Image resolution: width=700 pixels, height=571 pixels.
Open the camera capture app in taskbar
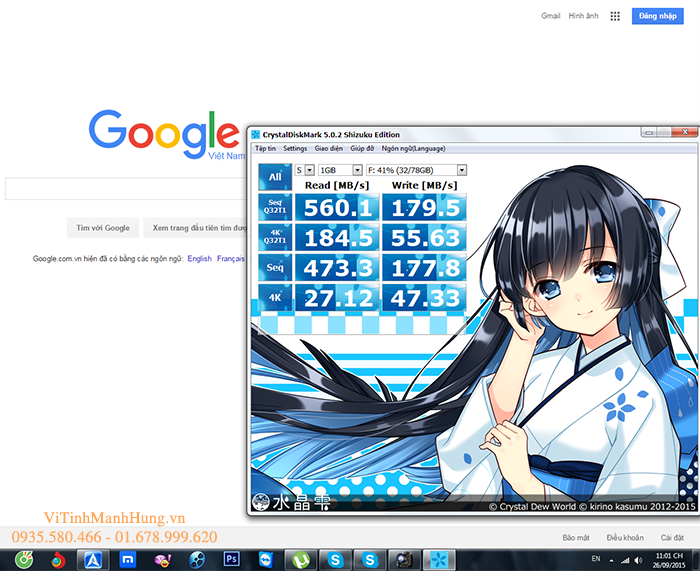click(404, 560)
